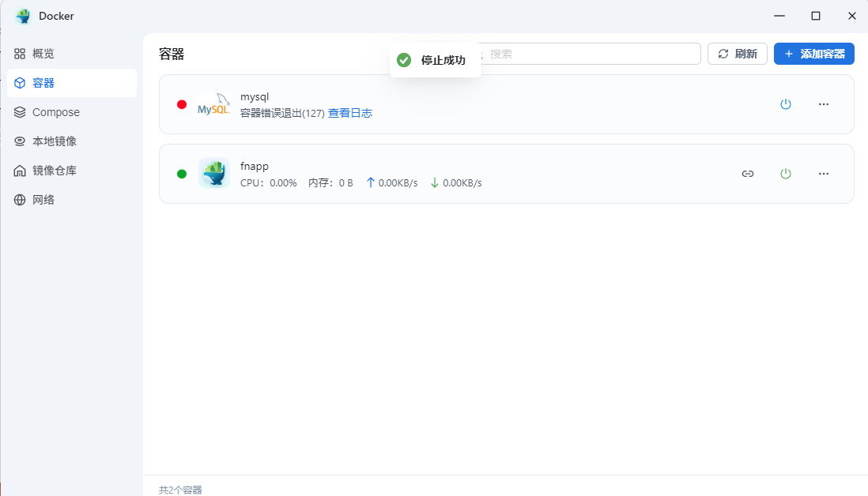868x496 pixels.
Task: Click 容器错误退出(127) status text
Action: (282, 114)
